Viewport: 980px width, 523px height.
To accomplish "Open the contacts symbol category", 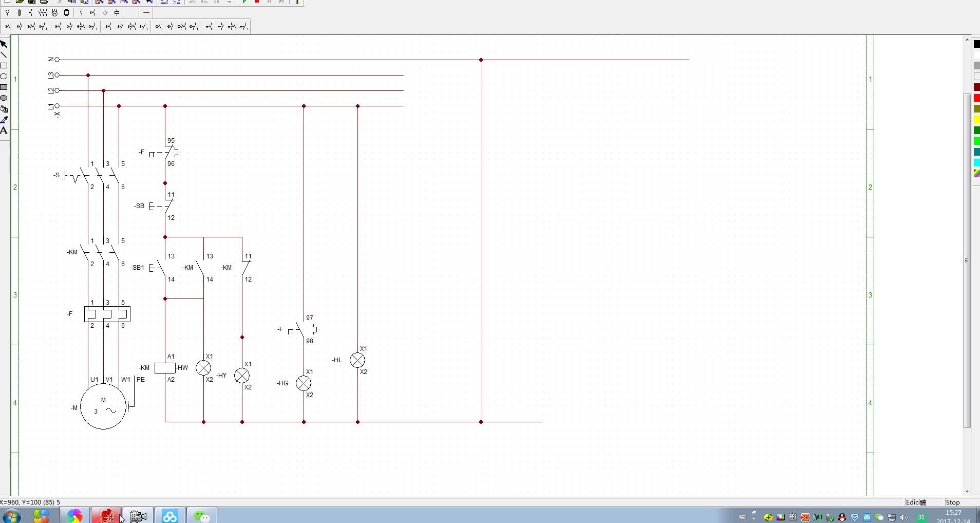I will pos(82,12).
